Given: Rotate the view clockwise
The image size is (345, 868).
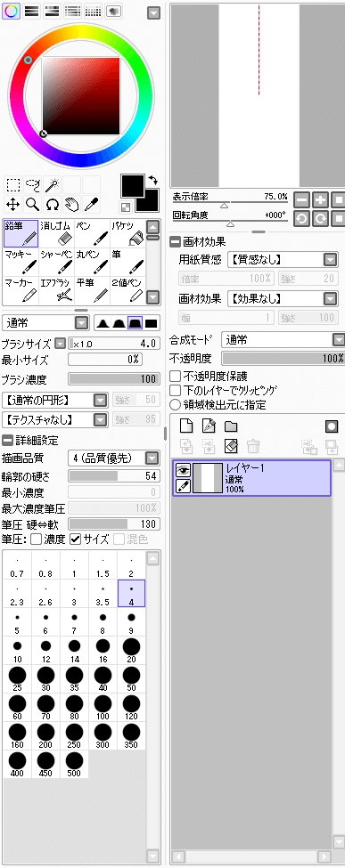Looking at the screenshot, I should tap(321, 218).
